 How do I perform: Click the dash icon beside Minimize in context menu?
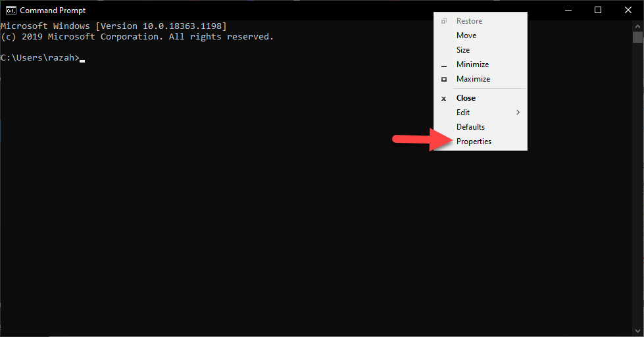(x=443, y=65)
